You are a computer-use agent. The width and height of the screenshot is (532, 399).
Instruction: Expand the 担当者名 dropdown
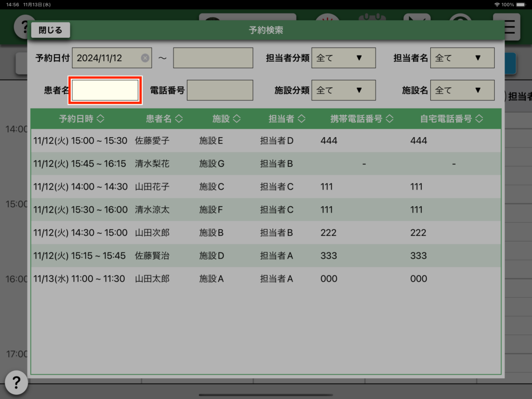tap(462, 58)
